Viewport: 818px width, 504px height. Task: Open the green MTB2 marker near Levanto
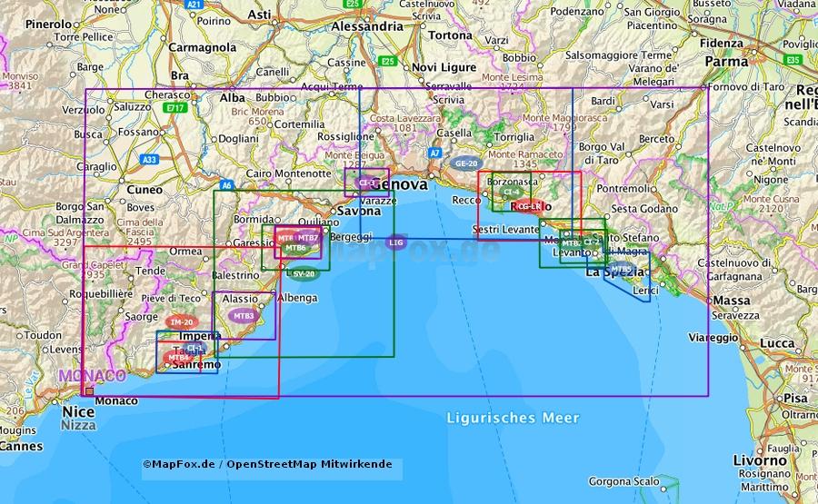point(570,242)
